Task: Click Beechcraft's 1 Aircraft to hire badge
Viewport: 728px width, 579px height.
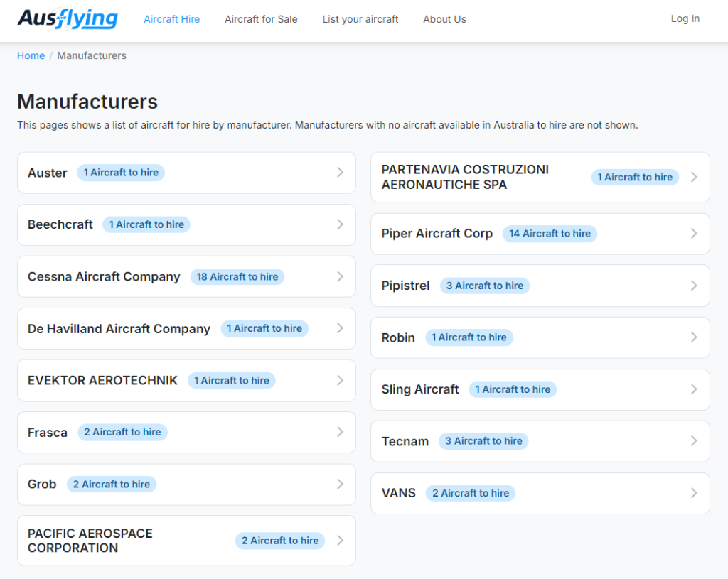Action: click(146, 224)
